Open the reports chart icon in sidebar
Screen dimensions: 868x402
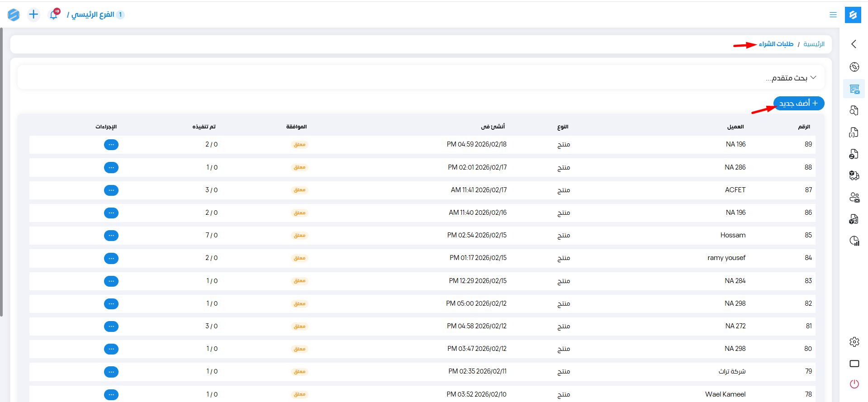pyautogui.click(x=854, y=241)
